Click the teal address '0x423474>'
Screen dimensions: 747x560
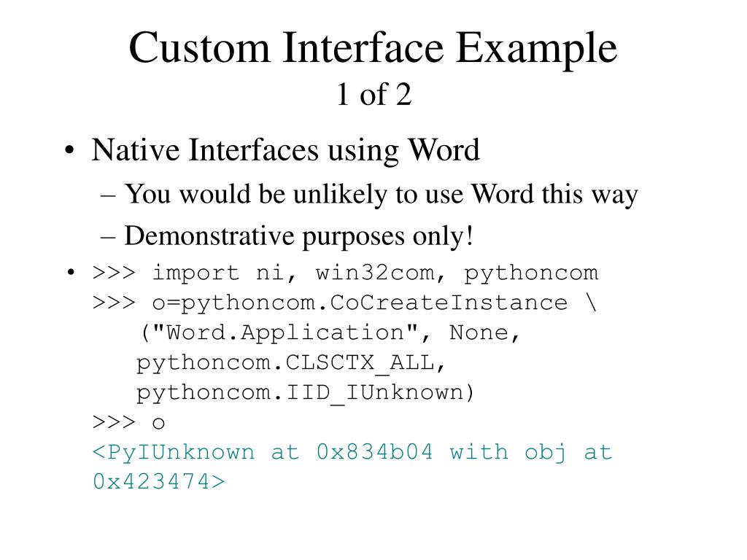point(158,481)
